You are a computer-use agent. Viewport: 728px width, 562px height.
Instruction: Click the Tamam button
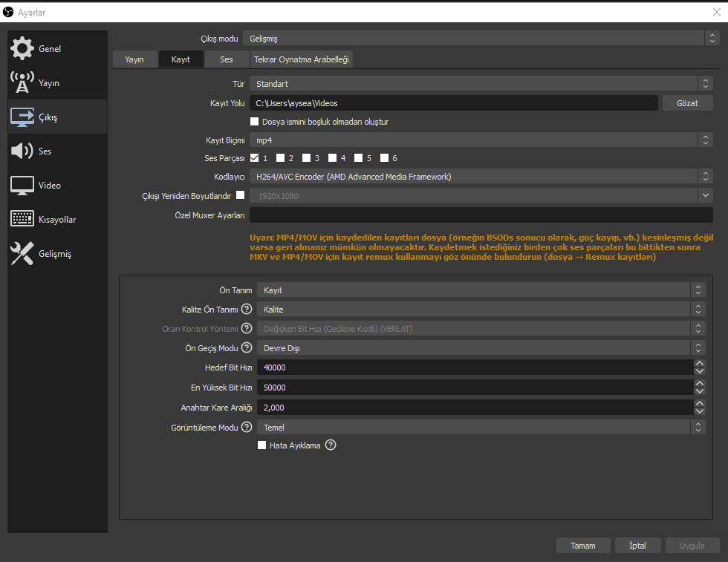582,546
